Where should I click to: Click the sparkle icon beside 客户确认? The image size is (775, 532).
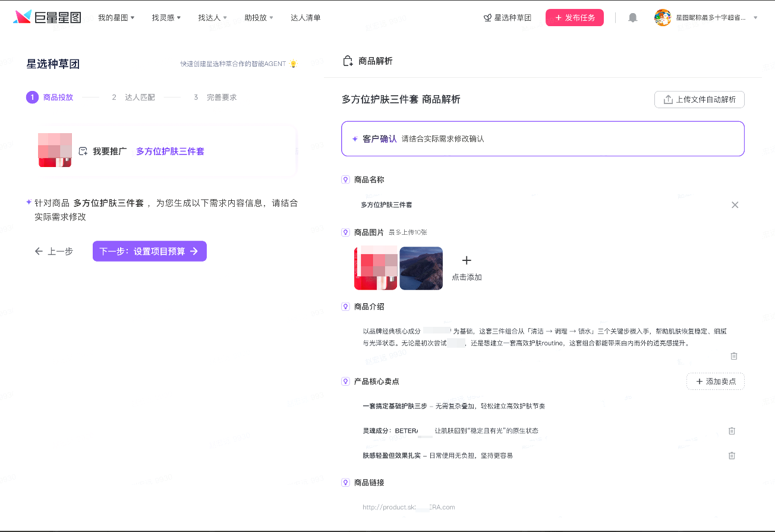[355, 139]
